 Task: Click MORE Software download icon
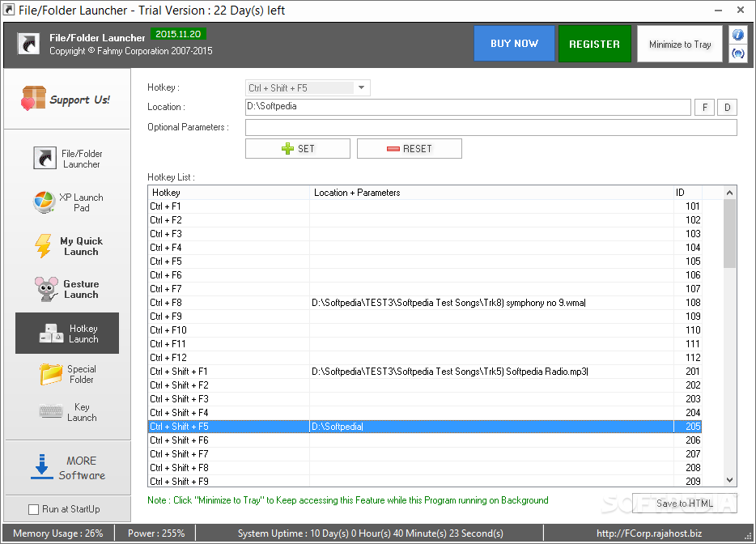(x=42, y=467)
